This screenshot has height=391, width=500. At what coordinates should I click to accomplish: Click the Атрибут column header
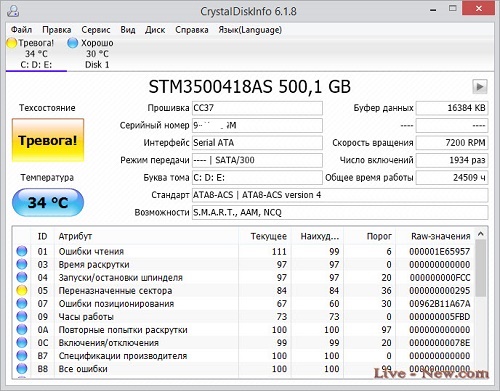tap(146, 236)
